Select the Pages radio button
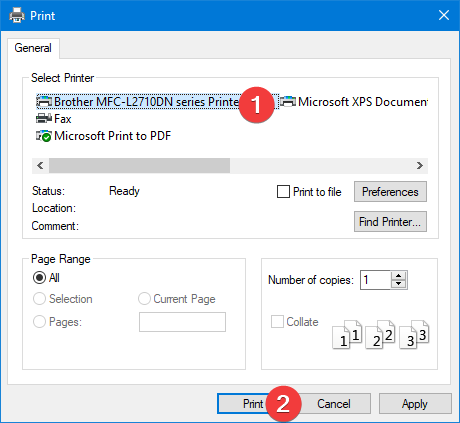 39,322
